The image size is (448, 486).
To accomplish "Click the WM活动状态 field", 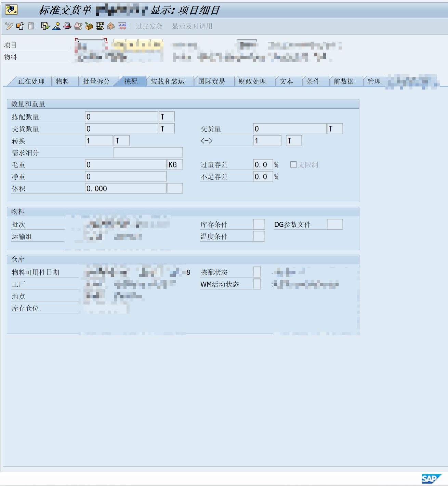I will coord(257,284).
